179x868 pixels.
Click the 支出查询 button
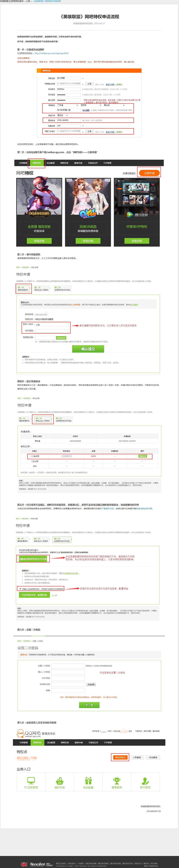[153, 757]
